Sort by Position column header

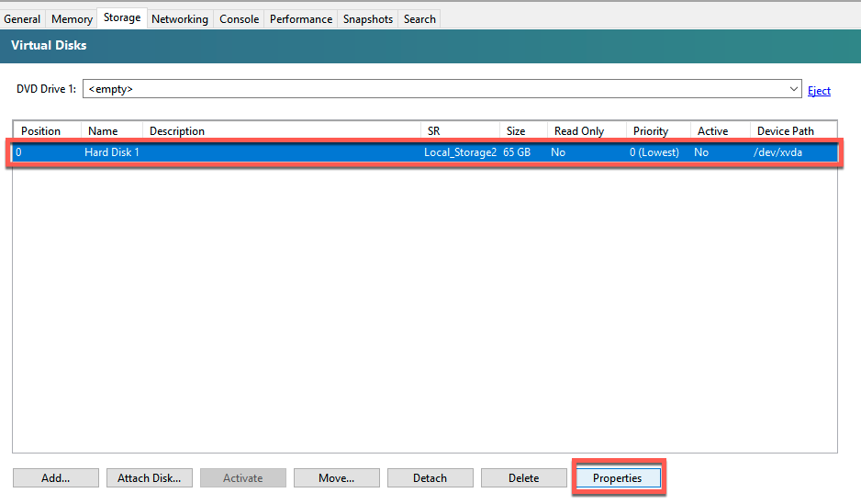[47, 130]
